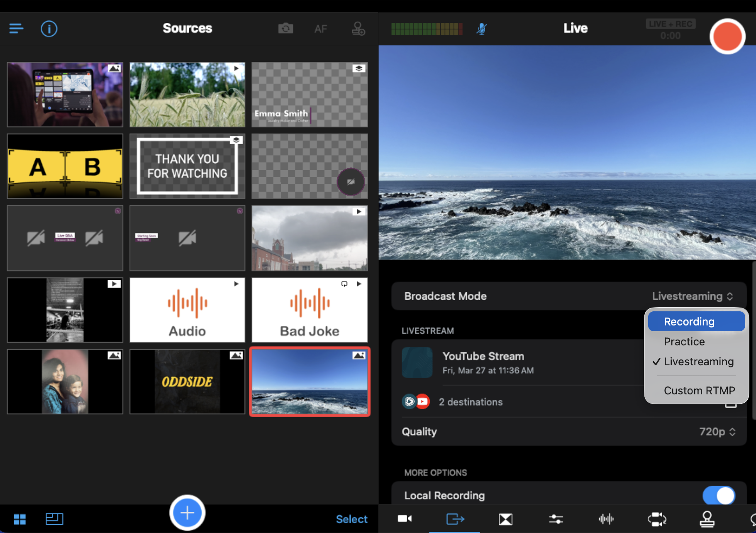
Task: Click the YouTube Stream thumbnail image
Action: [417, 362]
